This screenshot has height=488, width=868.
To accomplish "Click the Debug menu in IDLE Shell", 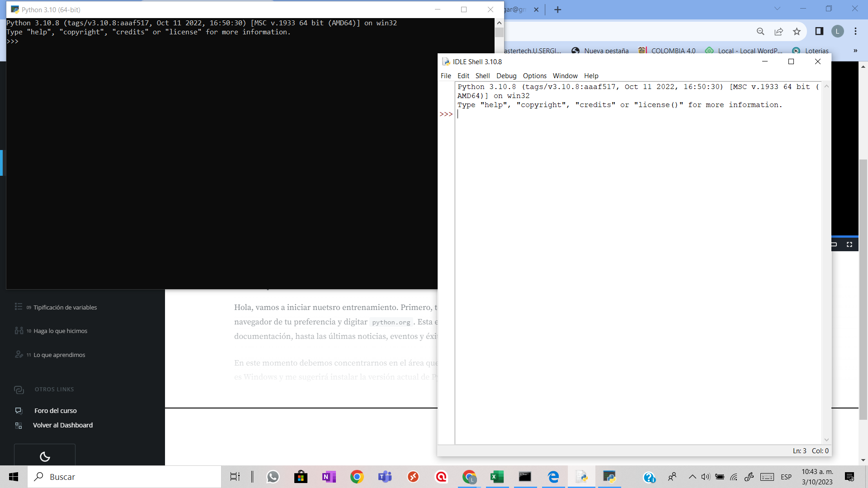I will [x=505, y=75].
